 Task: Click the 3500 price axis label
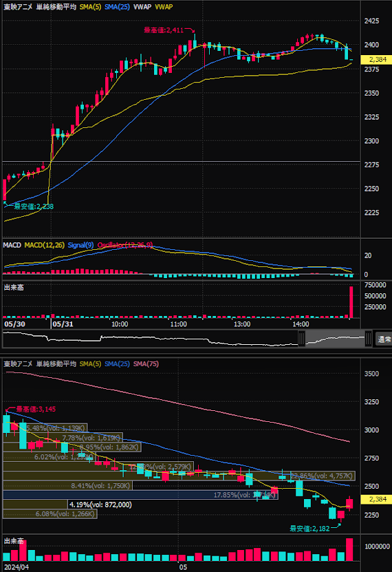371,374
